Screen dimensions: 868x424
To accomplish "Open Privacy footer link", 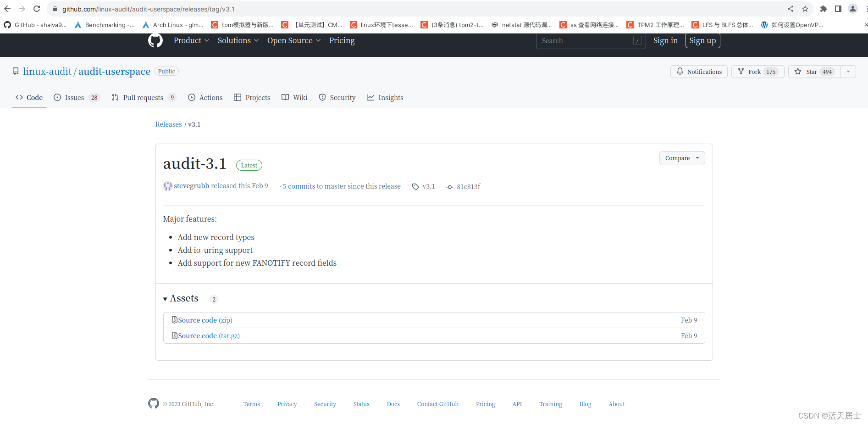I will point(287,404).
